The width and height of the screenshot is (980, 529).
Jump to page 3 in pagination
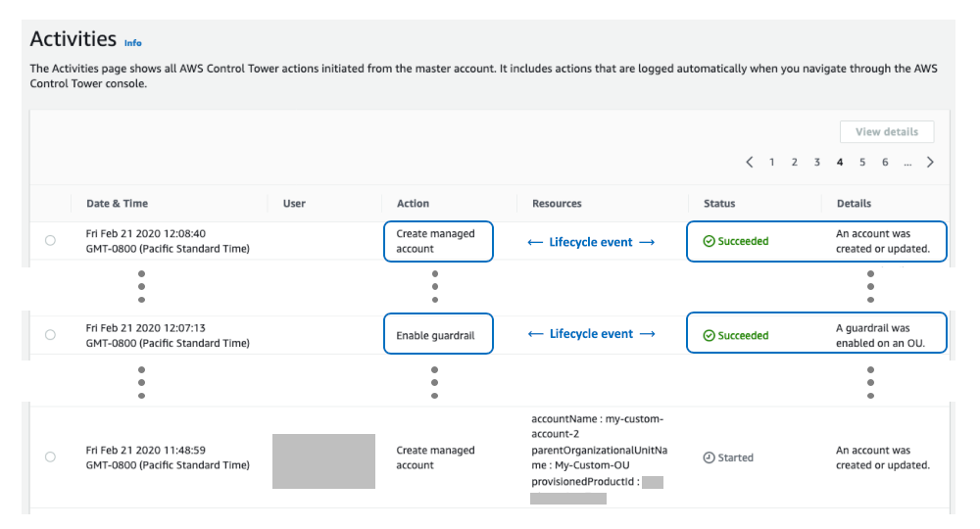pyautogui.click(x=817, y=163)
